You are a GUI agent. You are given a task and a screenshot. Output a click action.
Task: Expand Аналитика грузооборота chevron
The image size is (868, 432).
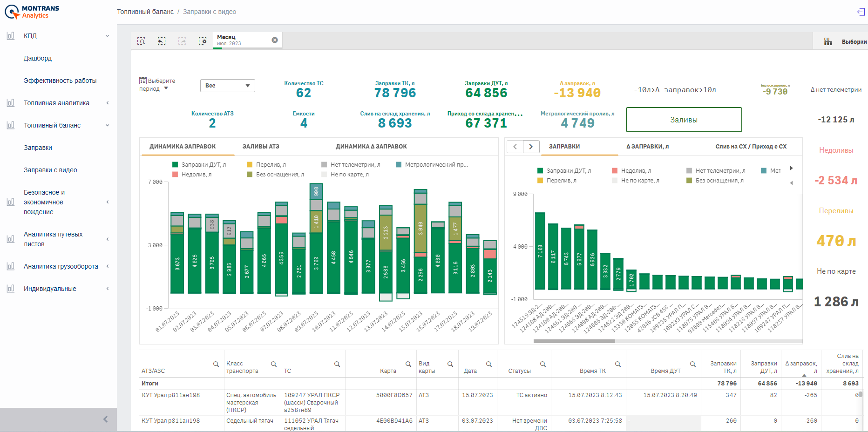click(x=108, y=266)
